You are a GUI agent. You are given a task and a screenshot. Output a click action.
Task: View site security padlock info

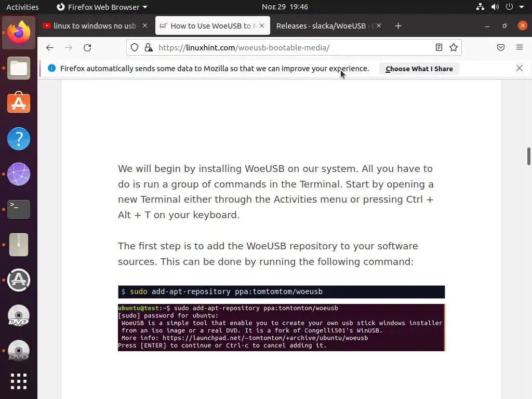click(149, 47)
